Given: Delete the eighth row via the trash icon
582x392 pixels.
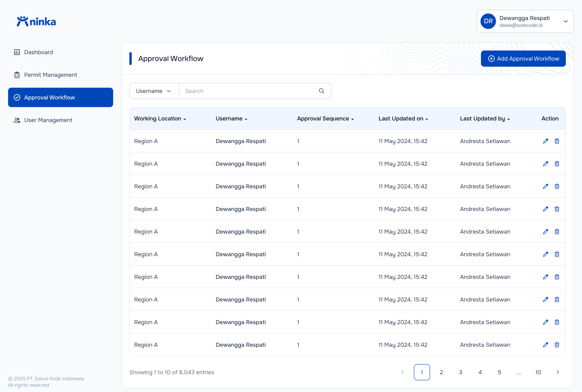Looking at the screenshot, I should pyautogui.click(x=557, y=299).
